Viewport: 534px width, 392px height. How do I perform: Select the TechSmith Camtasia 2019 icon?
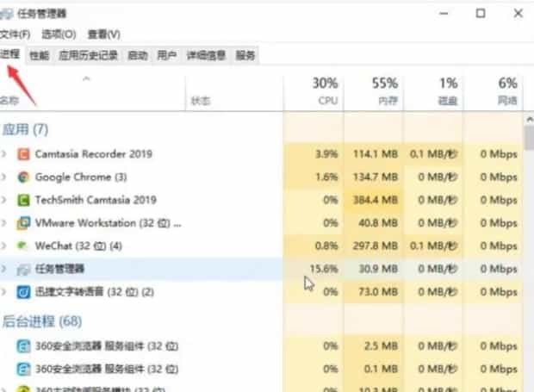(23, 200)
